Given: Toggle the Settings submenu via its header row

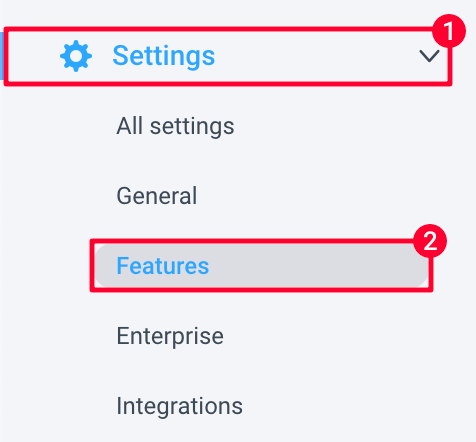Looking at the screenshot, I should pyautogui.click(x=228, y=56).
